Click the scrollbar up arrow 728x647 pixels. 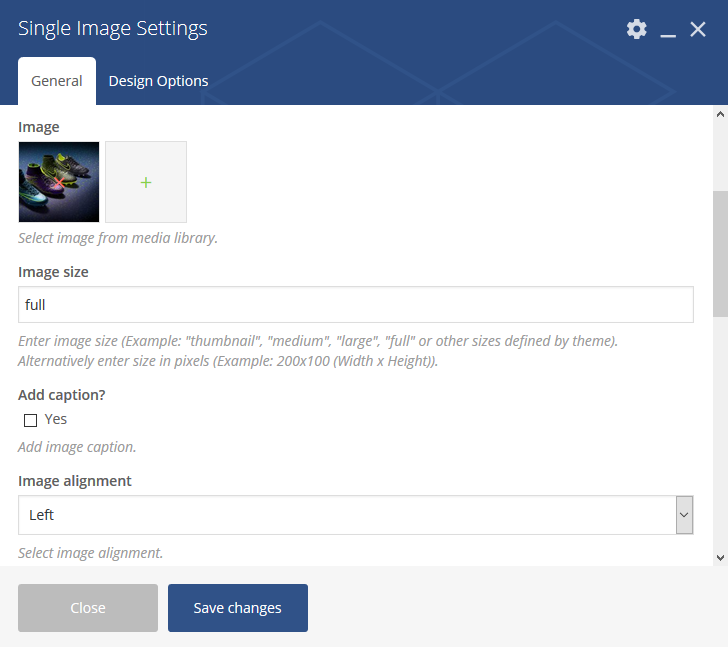[x=721, y=114]
